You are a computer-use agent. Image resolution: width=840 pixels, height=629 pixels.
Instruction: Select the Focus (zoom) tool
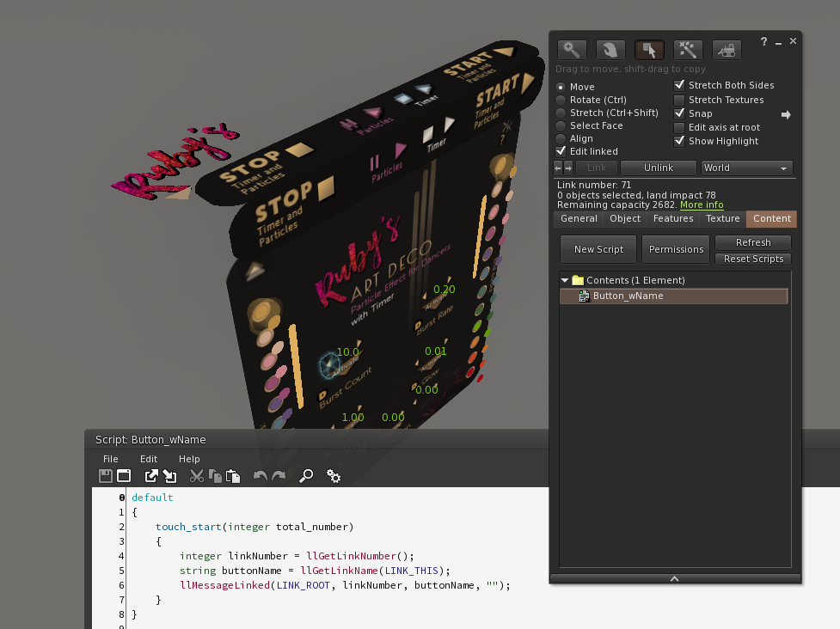click(572, 50)
